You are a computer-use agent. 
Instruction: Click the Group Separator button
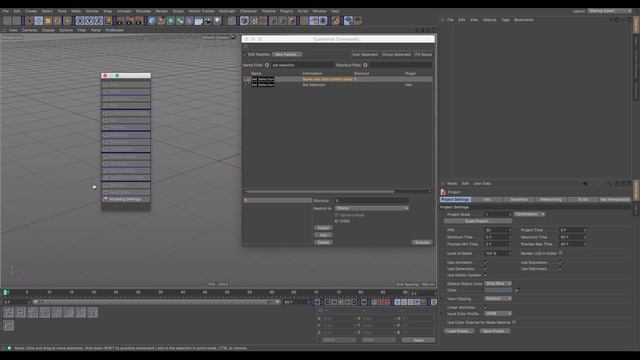coord(397,54)
